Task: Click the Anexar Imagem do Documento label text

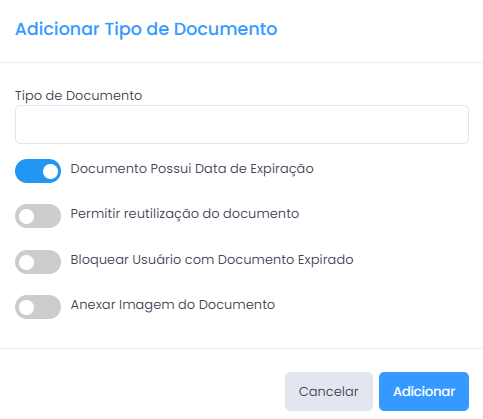Action: [173, 305]
